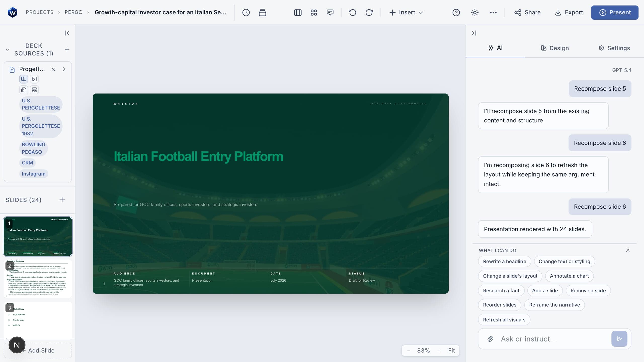Toggle the layout blocks icon under Progett...
Viewport: 644px width, 362px height.
[x=34, y=90]
